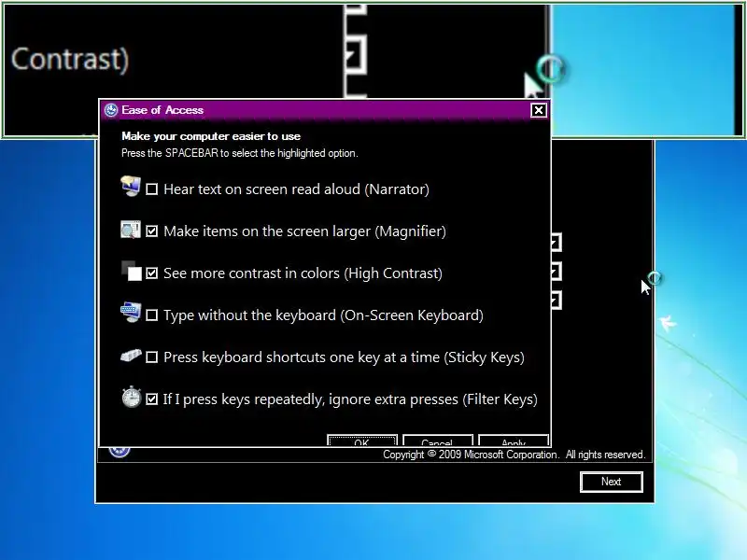Click the OK button
The height and width of the screenshot is (560, 747).
click(x=362, y=441)
